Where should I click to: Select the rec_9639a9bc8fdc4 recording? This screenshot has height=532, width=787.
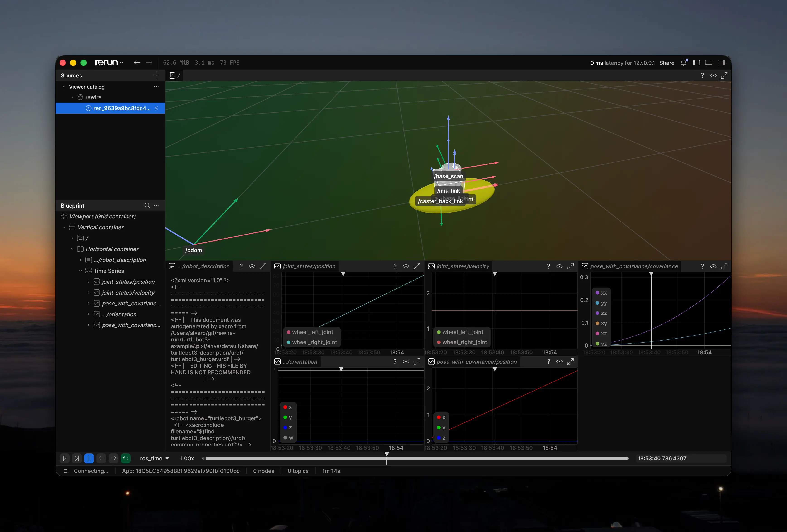click(110, 108)
